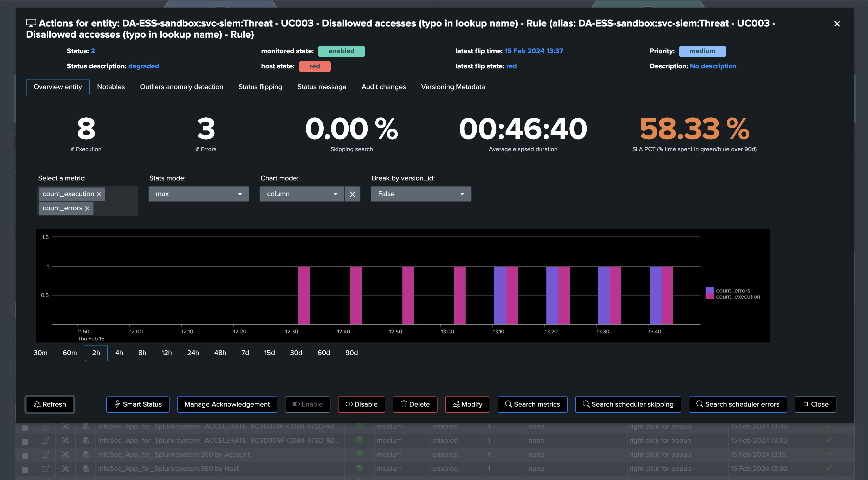Click the enabled monitored state badge
868x480 pixels.
click(x=341, y=51)
